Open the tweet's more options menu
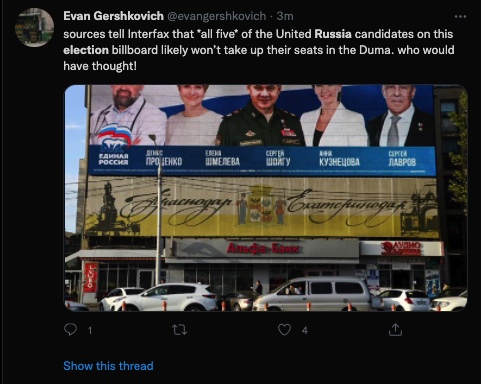The height and width of the screenshot is (384, 481). pyautogui.click(x=460, y=16)
